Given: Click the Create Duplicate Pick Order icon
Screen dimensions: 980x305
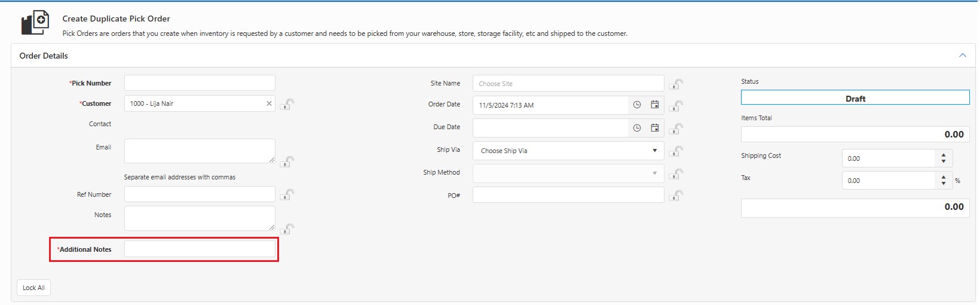Looking at the screenshot, I should coord(35,23).
